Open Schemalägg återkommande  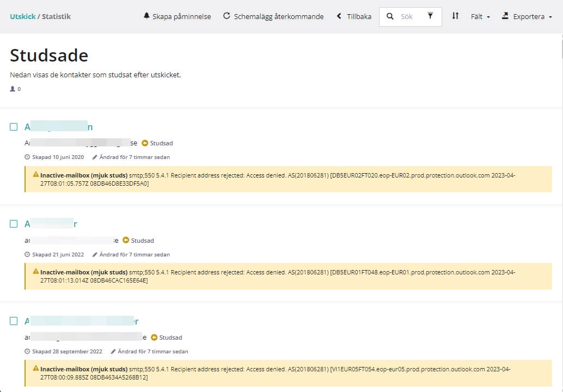tap(273, 16)
